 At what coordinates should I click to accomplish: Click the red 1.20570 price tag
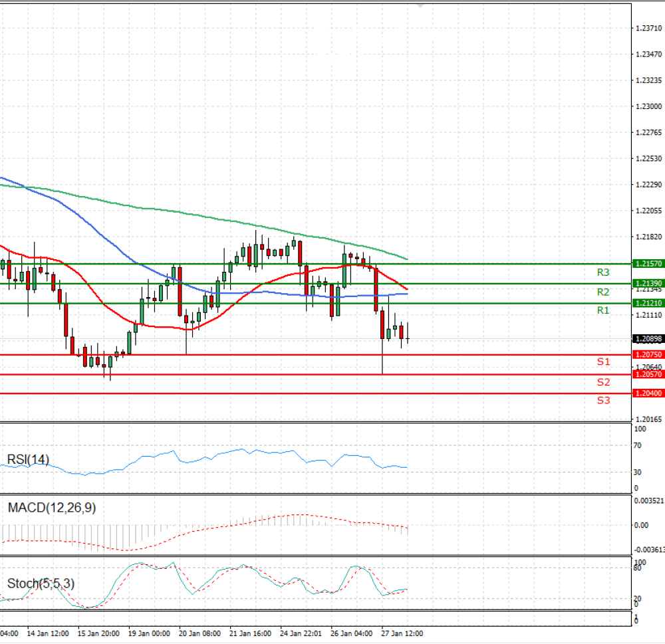tap(648, 374)
